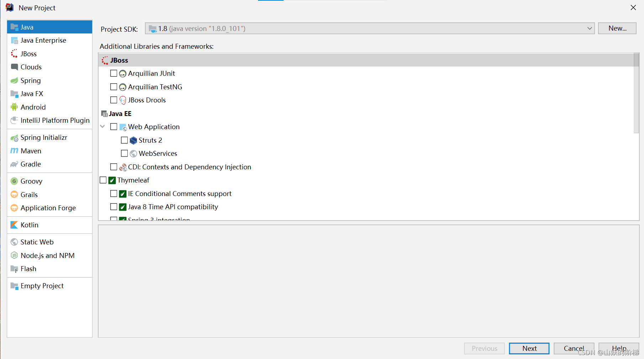Click the WebServices globe icon

coord(133,154)
